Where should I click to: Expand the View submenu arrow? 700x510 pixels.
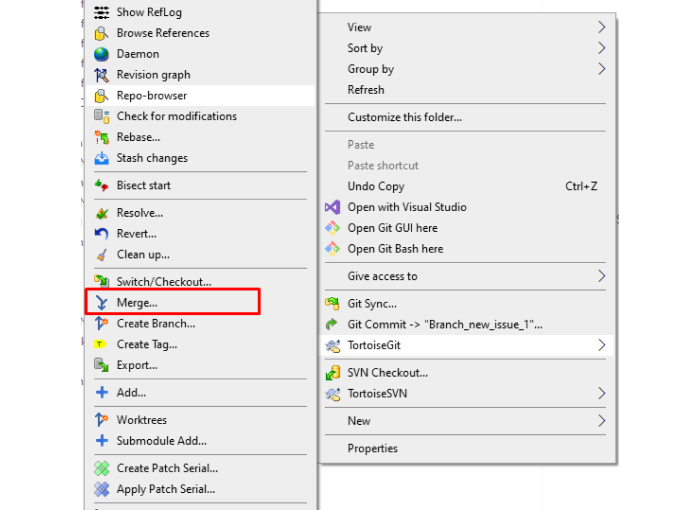coord(601,27)
